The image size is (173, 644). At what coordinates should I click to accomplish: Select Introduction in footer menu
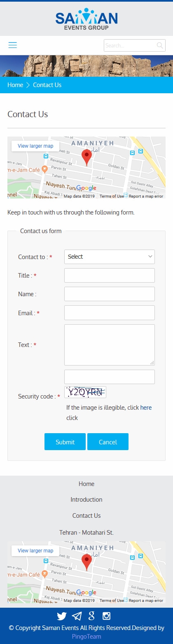86,500
